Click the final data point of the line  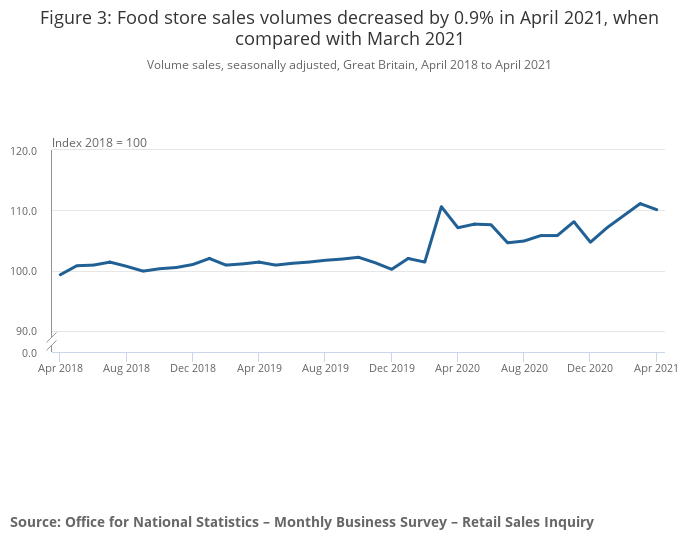tap(657, 210)
